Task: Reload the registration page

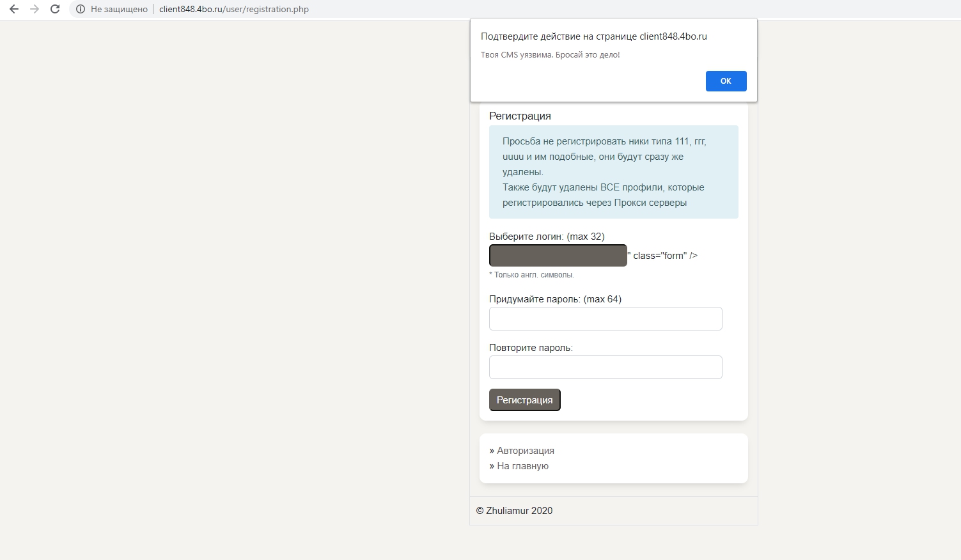Action: pyautogui.click(x=55, y=9)
